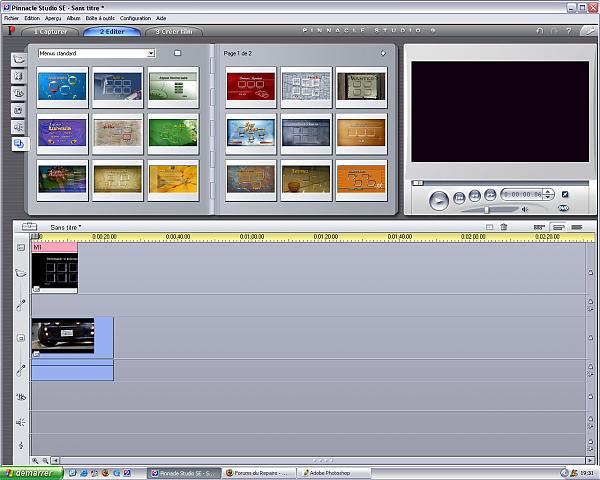Open the Fichier menu

click(x=11, y=18)
